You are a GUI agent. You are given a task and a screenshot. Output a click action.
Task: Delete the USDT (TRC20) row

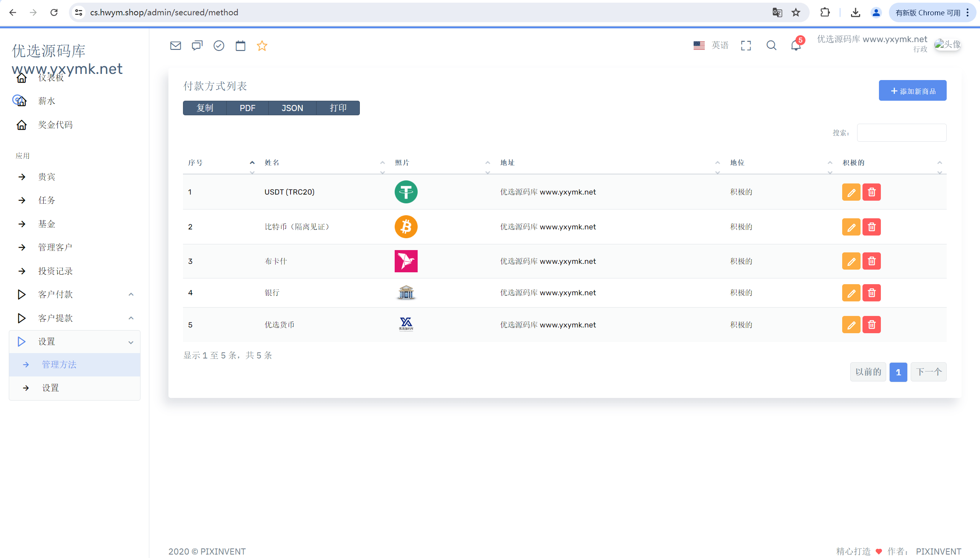coord(872,192)
